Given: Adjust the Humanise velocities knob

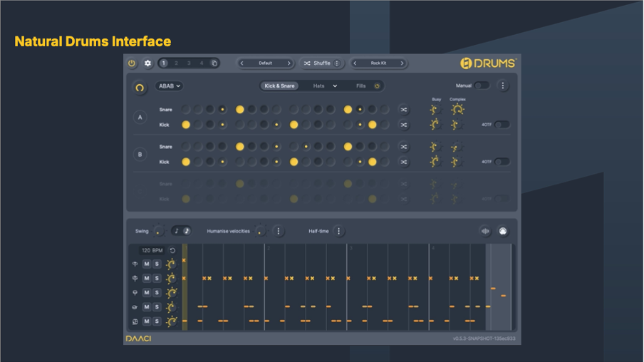Looking at the screenshot, I should tap(260, 232).
